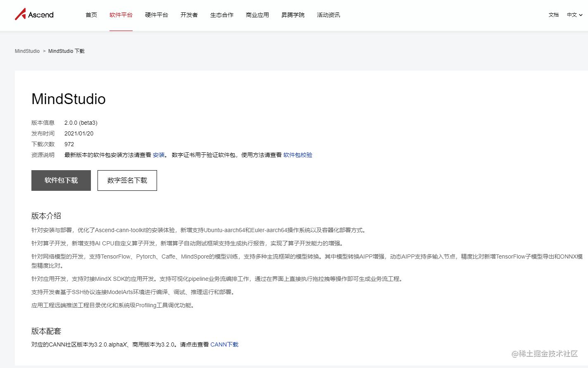Click the 版本信息 label
Image resolution: width=588 pixels, height=368 pixels.
43,123
